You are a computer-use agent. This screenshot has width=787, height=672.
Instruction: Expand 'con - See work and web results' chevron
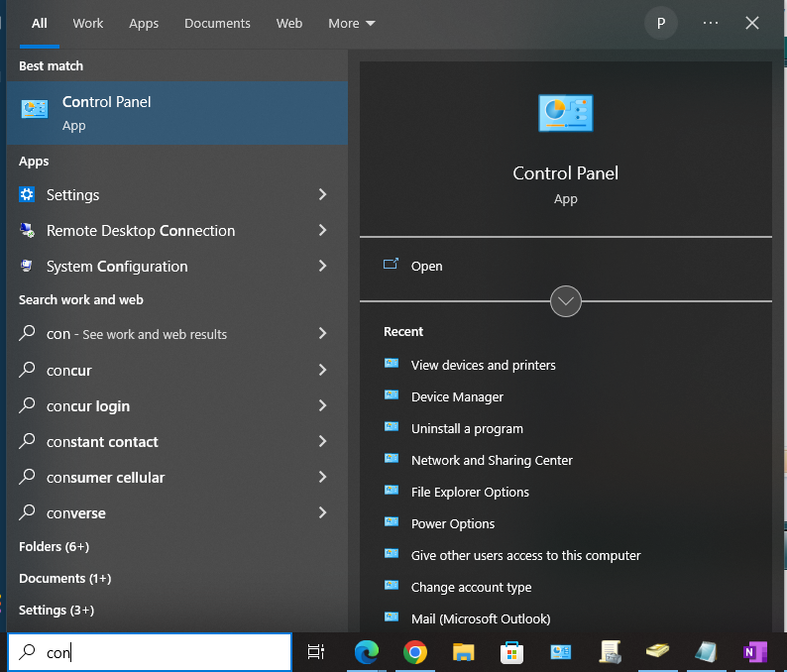[x=323, y=333]
